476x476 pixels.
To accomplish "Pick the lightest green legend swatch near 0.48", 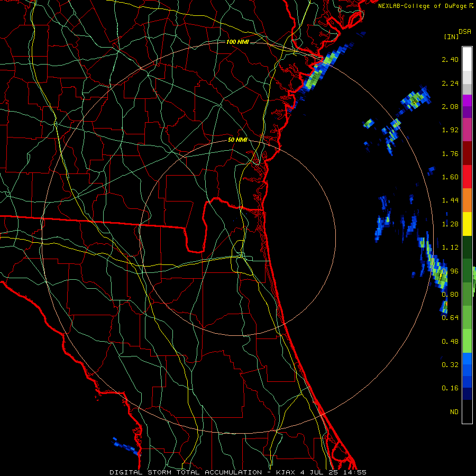I will coord(467,341).
